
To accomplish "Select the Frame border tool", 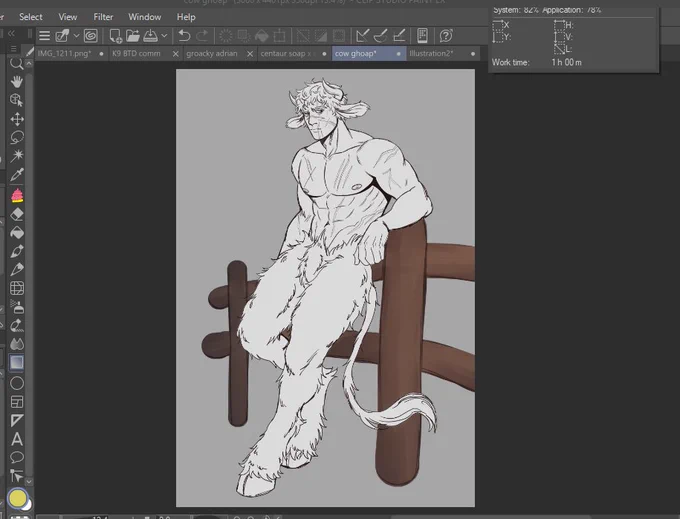I will coord(16,402).
